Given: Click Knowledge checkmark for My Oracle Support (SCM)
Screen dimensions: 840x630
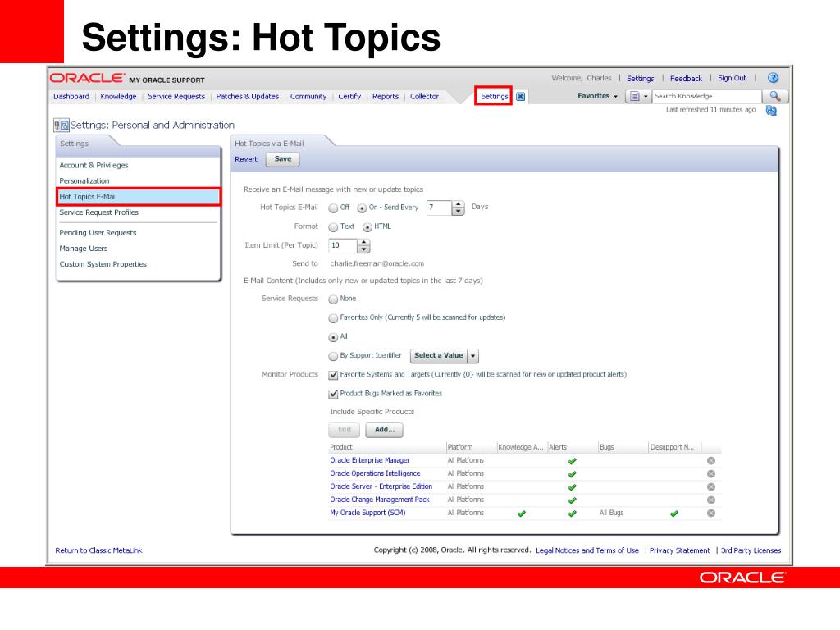Looking at the screenshot, I should tap(521, 514).
